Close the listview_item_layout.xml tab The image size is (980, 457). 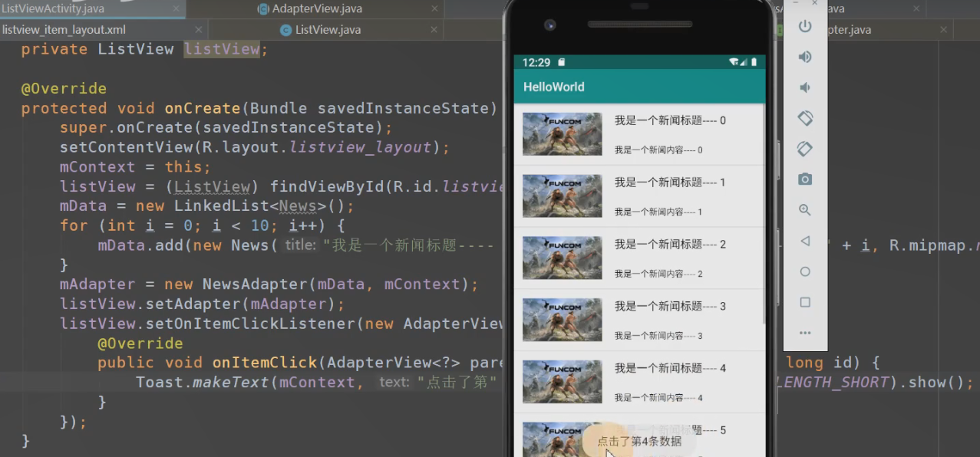point(199,31)
